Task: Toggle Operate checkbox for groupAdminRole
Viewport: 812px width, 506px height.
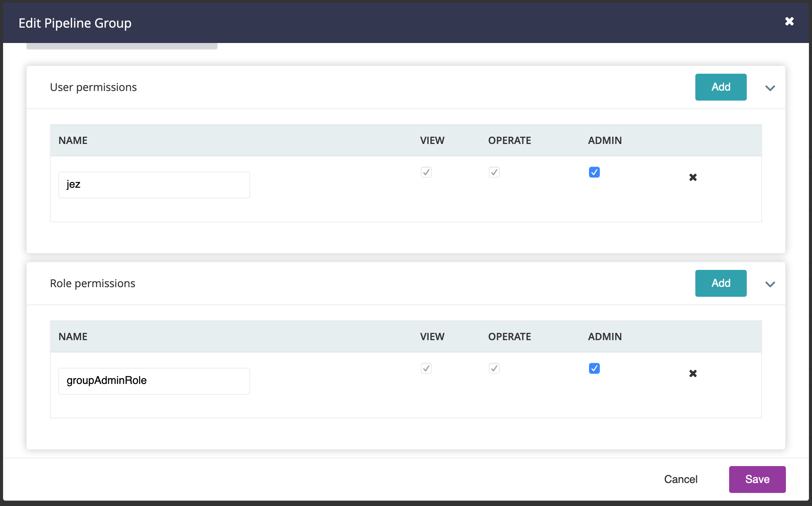Action: (x=494, y=369)
